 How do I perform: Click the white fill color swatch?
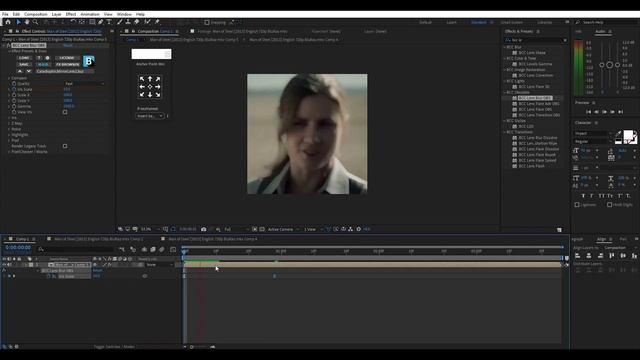tap(628, 135)
